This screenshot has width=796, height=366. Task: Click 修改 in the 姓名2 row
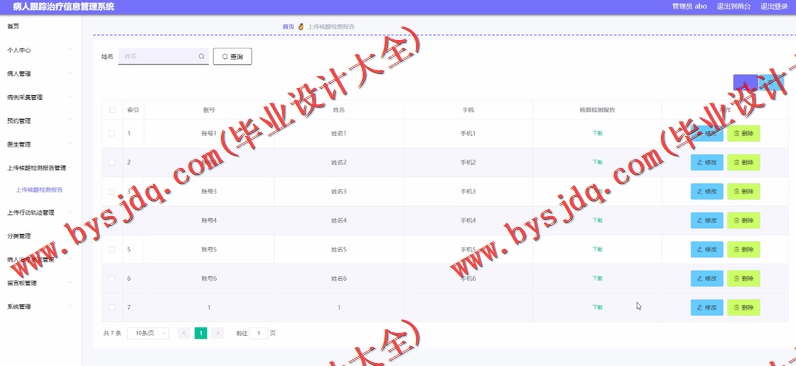(x=707, y=162)
